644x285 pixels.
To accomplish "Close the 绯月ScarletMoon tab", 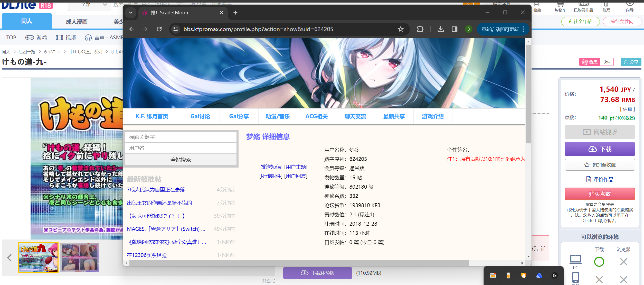I will [222, 13].
